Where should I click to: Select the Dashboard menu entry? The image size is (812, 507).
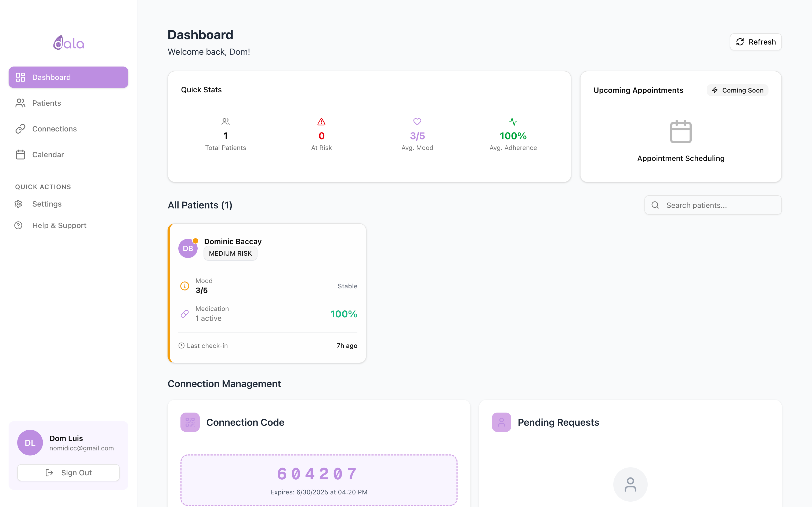pyautogui.click(x=51, y=77)
